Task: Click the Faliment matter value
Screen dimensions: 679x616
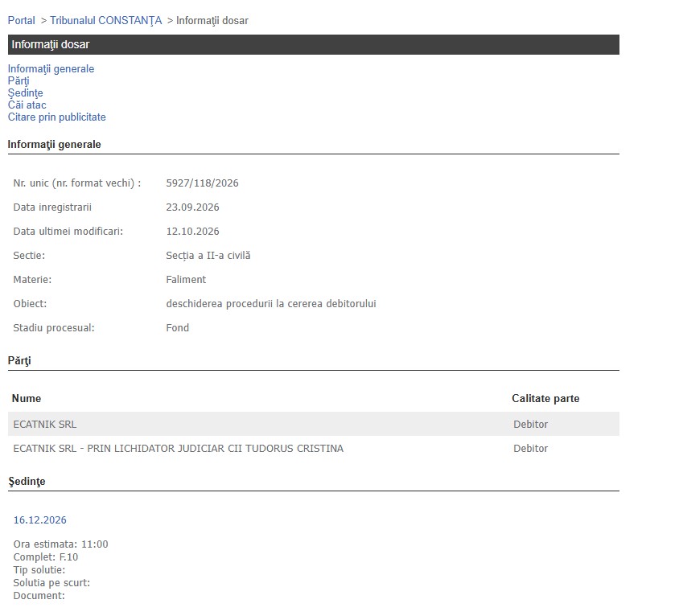Action: pos(186,280)
